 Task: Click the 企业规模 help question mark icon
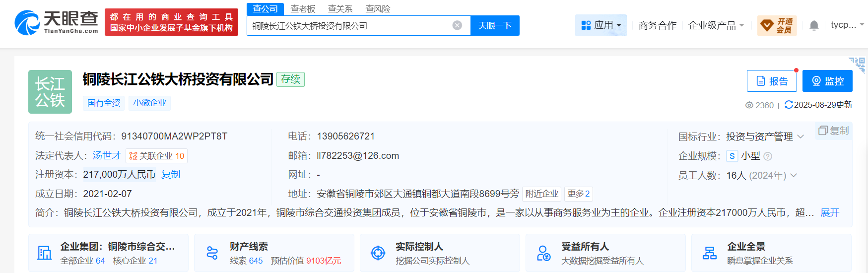point(768,156)
